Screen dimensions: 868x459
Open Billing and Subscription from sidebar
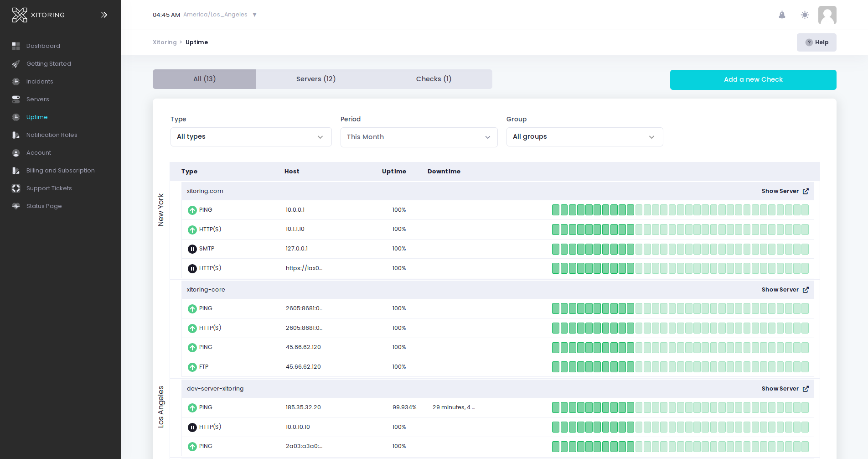click(x=61, y=171)
